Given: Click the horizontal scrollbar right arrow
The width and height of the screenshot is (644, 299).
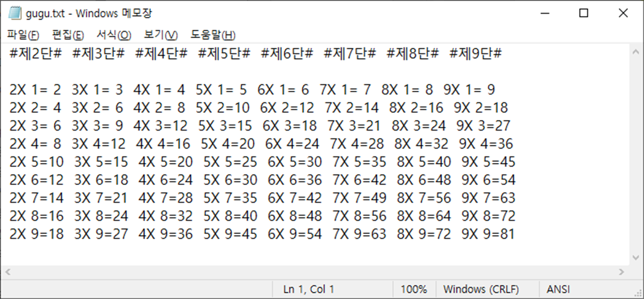Looking at the screenshot, I should (x=621, y=272).
